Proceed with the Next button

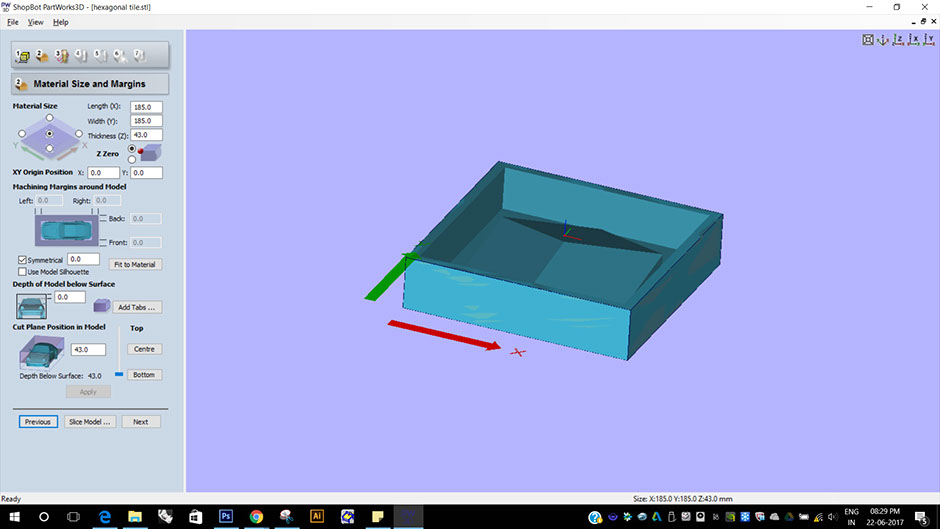(141, 422)
